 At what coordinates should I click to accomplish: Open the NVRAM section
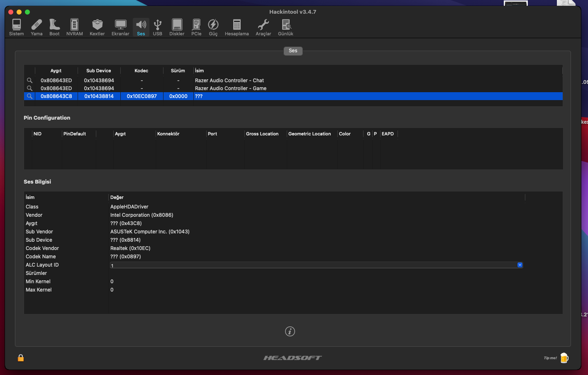(x=75, y=27)
